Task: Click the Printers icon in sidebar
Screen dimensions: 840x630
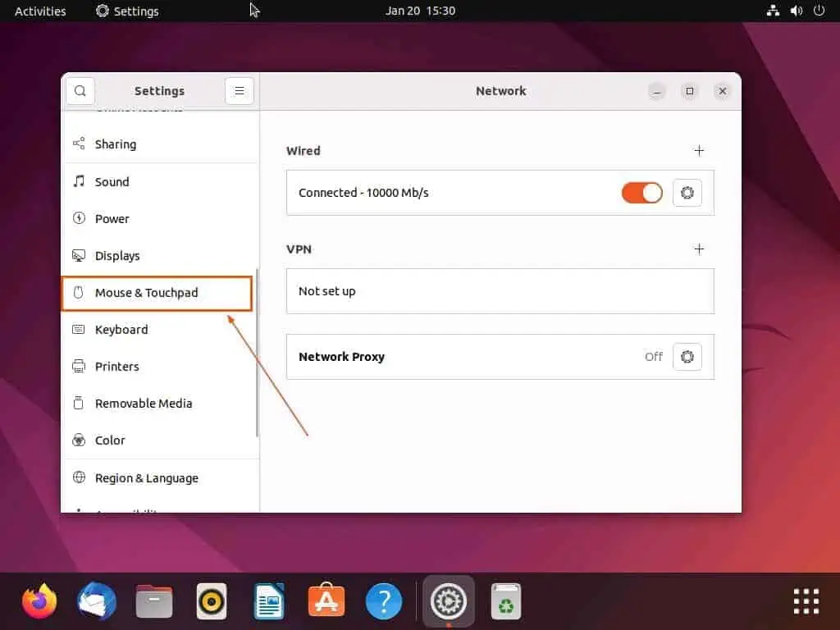Action: [x=79, y=366]
